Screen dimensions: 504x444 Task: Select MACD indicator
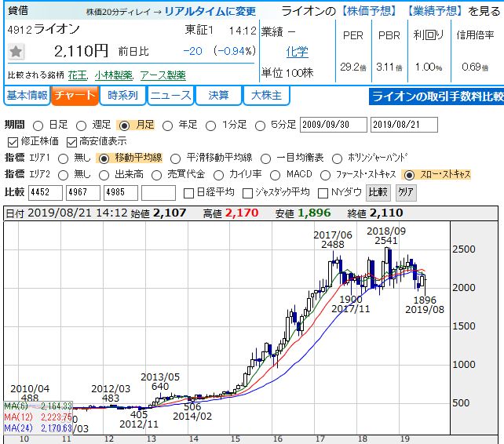(275, 176)
